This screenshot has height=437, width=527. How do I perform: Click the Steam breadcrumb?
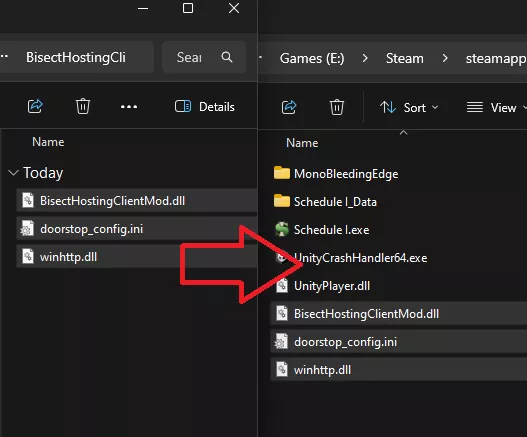click(405, 59)
